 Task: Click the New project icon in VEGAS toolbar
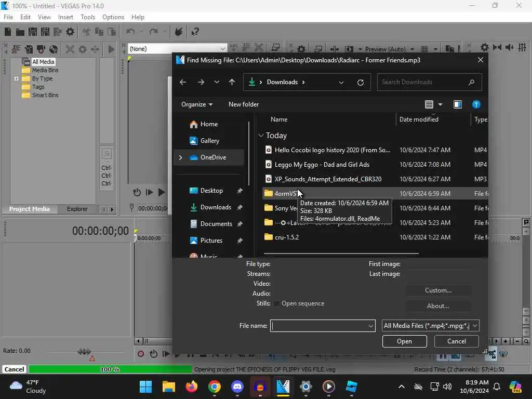pyautogui.click(x=7, y=32)
